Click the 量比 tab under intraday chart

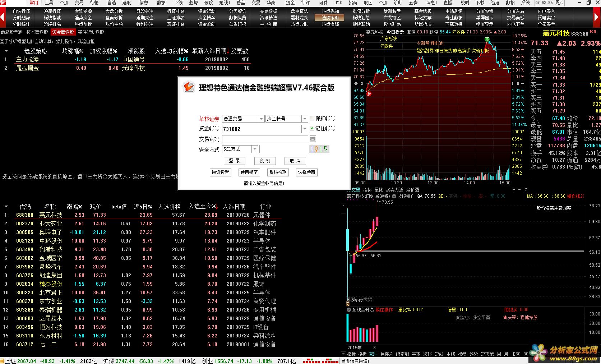point(379,190)
